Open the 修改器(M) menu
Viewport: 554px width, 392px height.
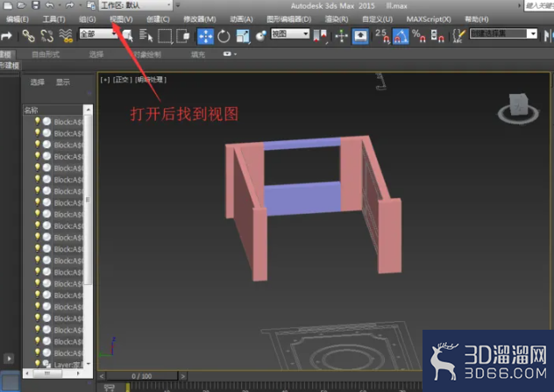coord(200,19)
